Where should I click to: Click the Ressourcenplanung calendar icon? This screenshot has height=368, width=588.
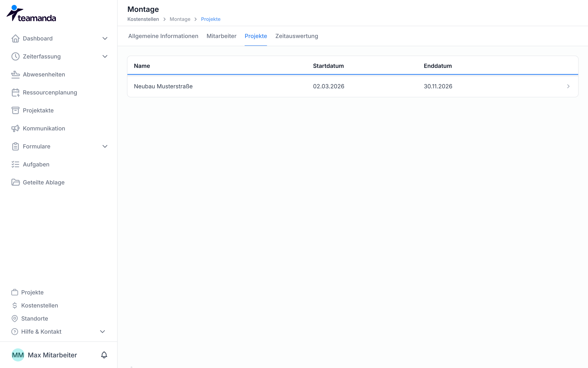16,92
